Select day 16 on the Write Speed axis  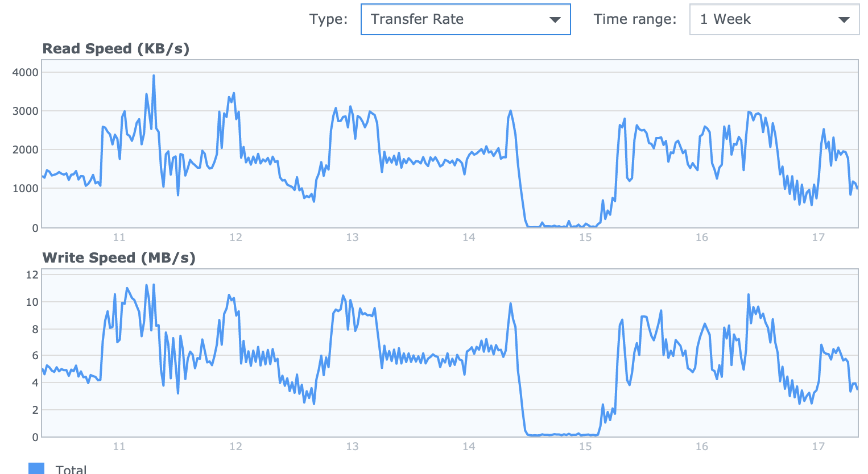702,447
